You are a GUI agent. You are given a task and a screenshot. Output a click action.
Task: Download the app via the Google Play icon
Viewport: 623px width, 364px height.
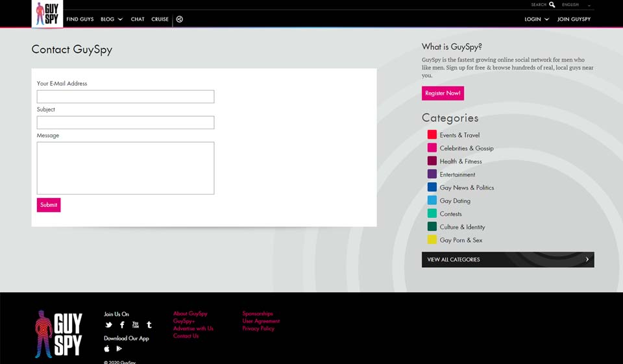[x=119, y=349]
